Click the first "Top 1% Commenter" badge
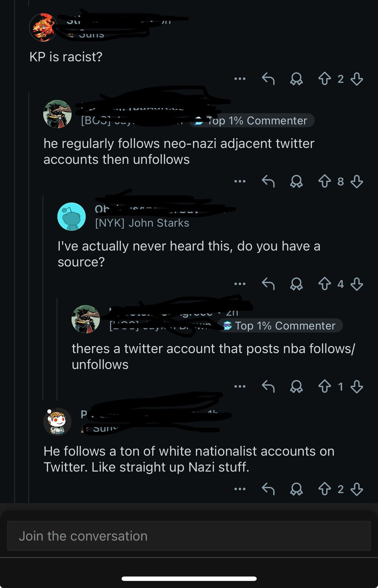The width and height of the screenshot is (378, 588). [252, 121]
